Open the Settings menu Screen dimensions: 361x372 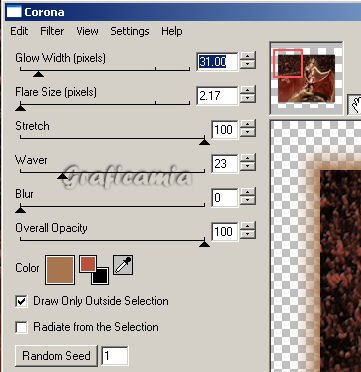130,31
